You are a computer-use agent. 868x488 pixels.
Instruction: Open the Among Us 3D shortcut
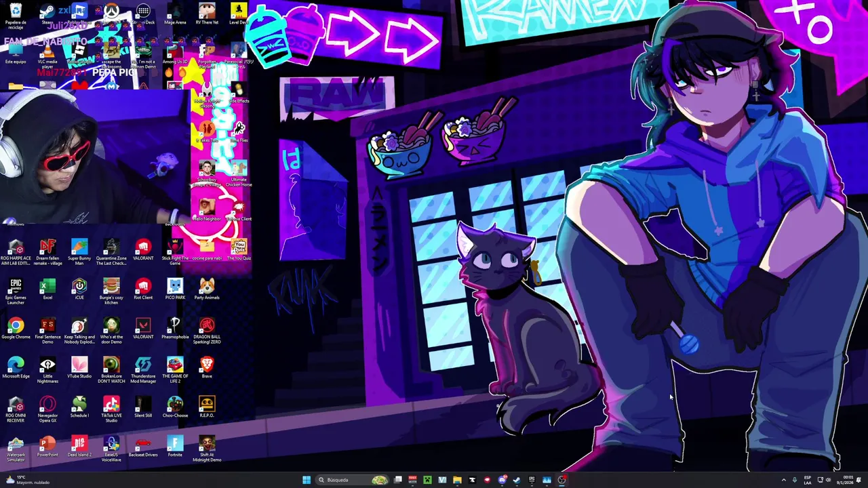click(x=175, y=54)
